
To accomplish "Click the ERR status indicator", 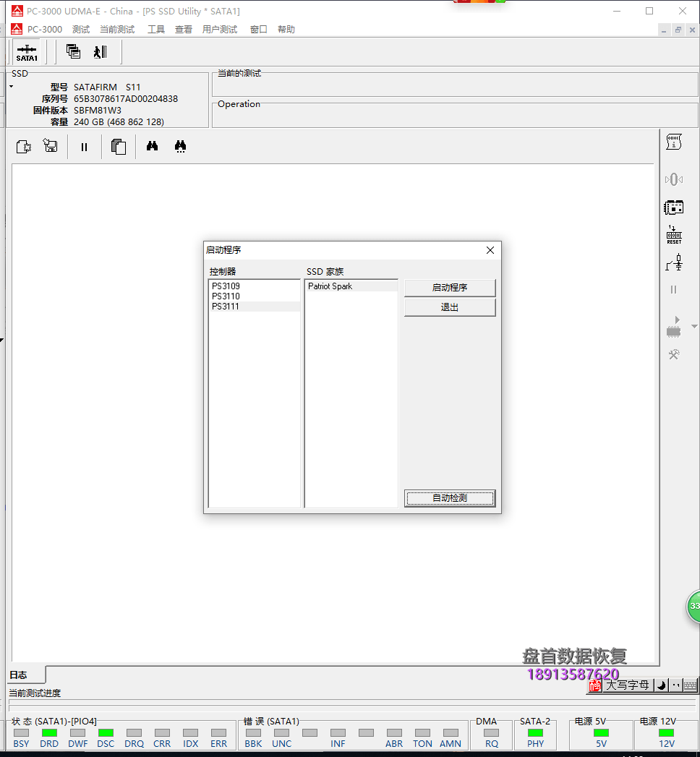I will 218,733.
